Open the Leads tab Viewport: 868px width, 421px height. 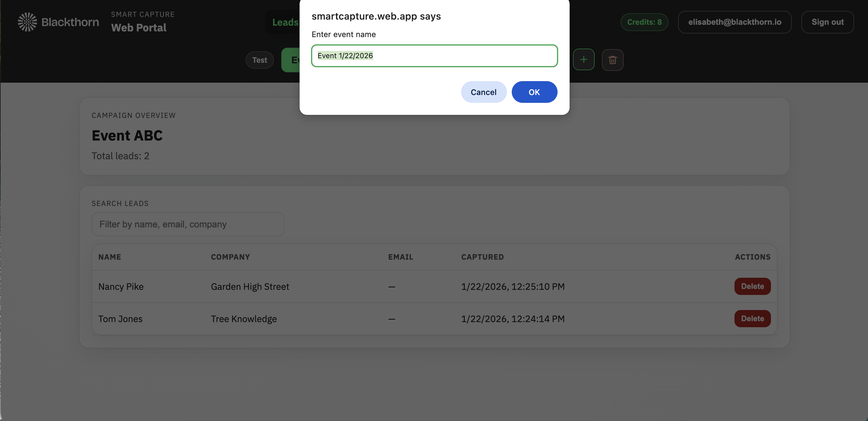pos(285,22)
